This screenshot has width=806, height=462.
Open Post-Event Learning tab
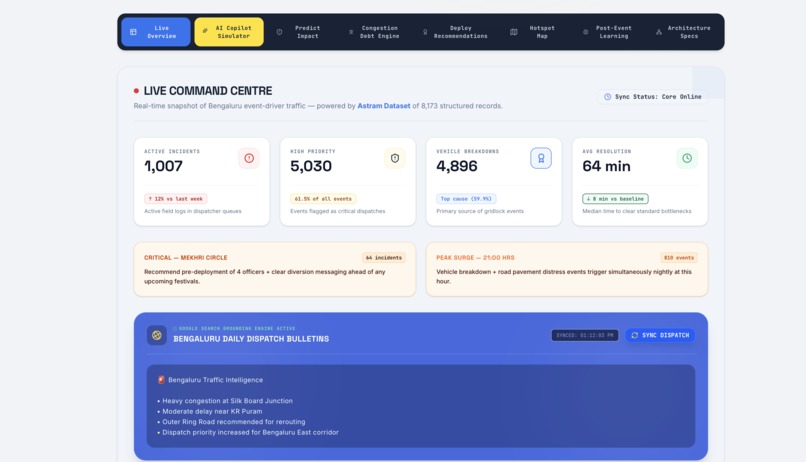(x=608, y=32)
